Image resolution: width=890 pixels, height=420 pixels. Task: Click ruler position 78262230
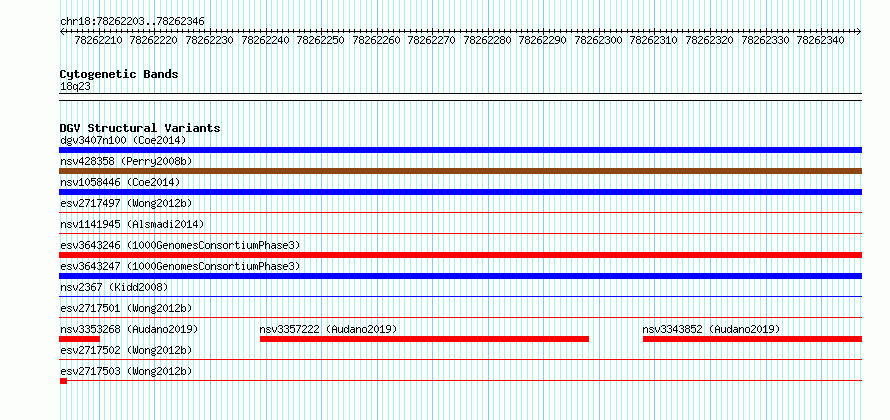click(209, 41)
